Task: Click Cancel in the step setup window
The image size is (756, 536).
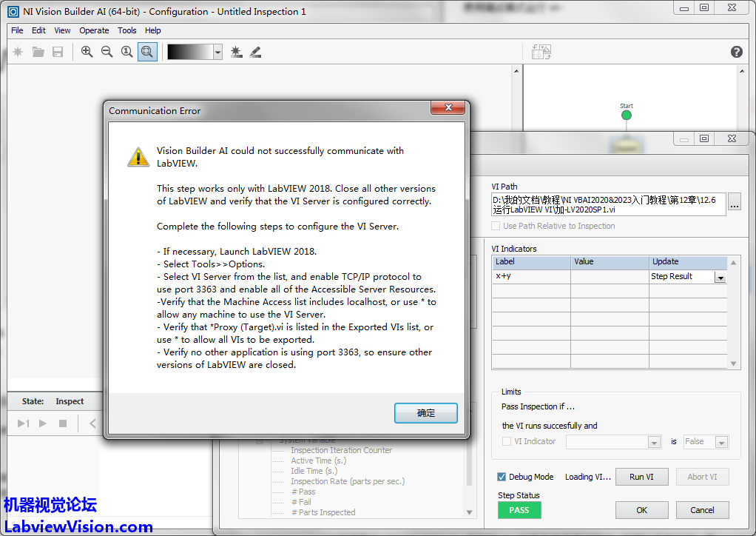Action: pos(702,510)
